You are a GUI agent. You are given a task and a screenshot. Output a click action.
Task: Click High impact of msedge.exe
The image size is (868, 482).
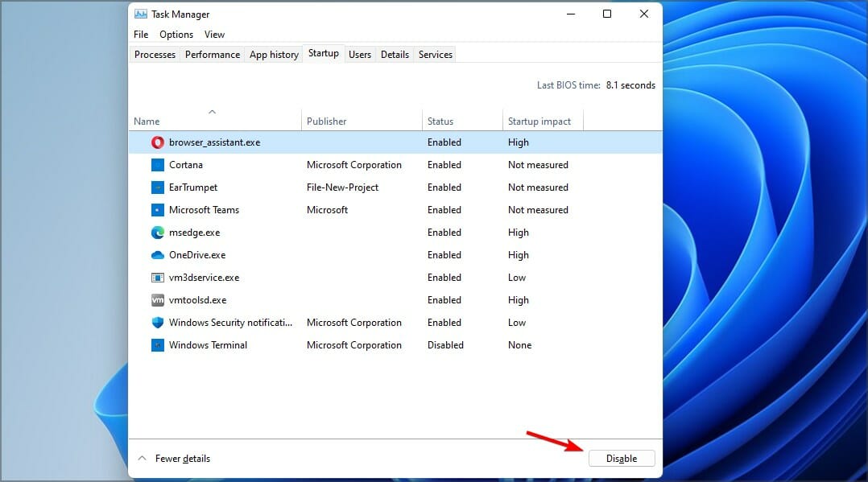pyautogui.click(x=519, y=233)
